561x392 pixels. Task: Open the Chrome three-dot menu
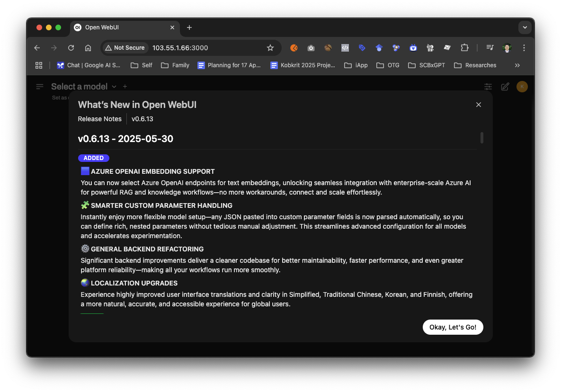point(524,48)
